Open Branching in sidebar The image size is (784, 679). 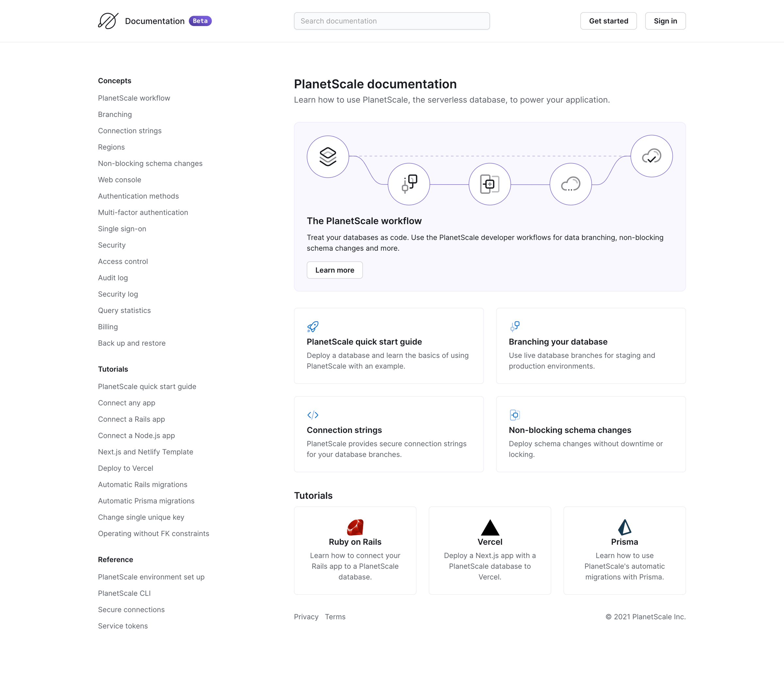pyautogui.click(x=115, y=114)
